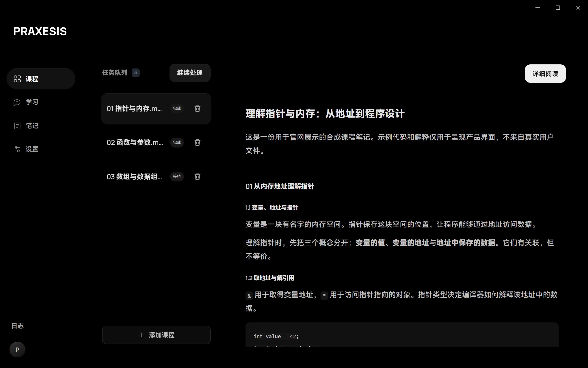This screenshot has width=588, height=368.
Task: Click the task queue count badge 3
Action: [x=136, y=72]
